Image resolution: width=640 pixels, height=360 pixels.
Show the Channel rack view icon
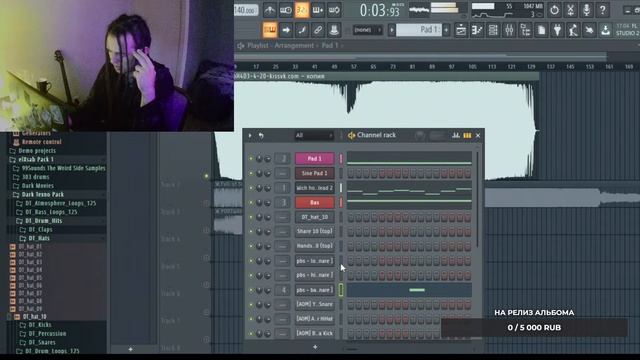coord(493,30)
